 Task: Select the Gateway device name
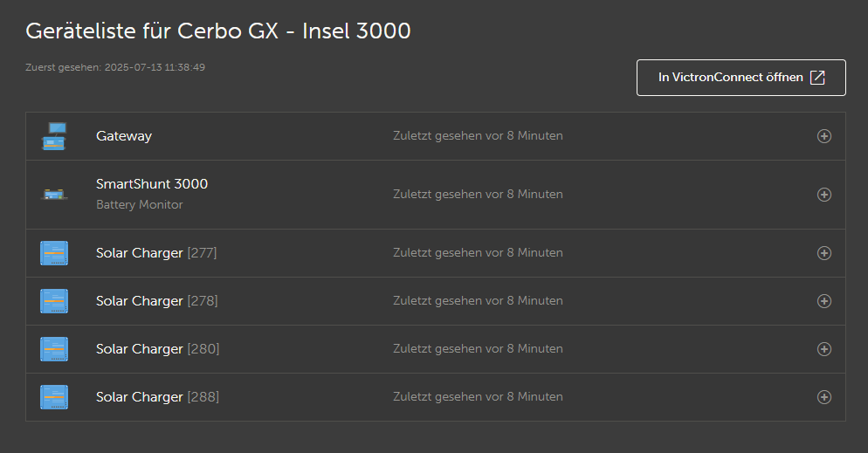124,136
